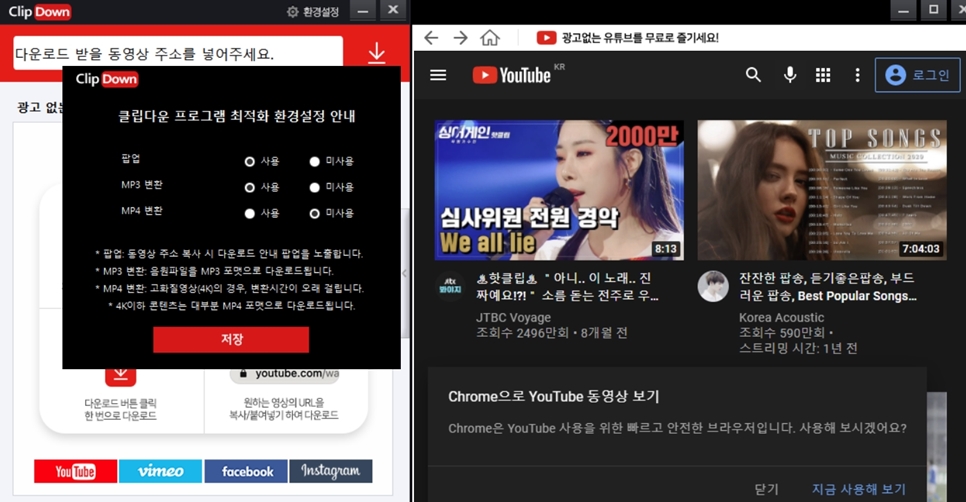Click the browser forward arrow
The width and height of the screenshot is (966, 502).
coord(460,38)
